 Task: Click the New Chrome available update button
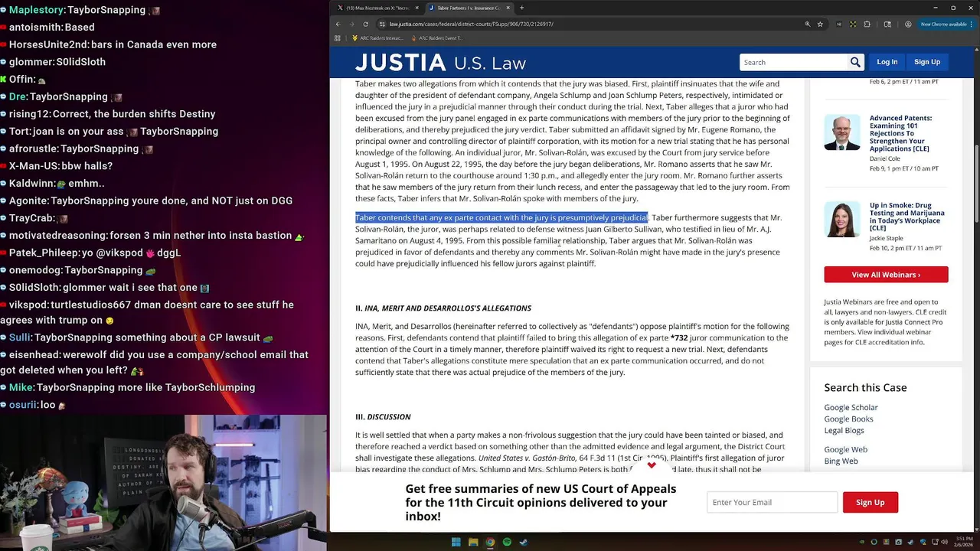coord(947,24)
